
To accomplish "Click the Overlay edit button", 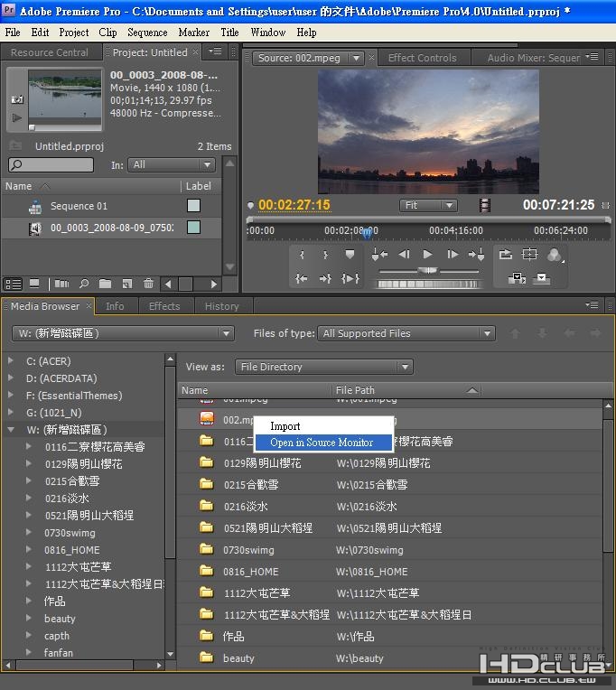I will pyautogui.click(x=541, y=278).
